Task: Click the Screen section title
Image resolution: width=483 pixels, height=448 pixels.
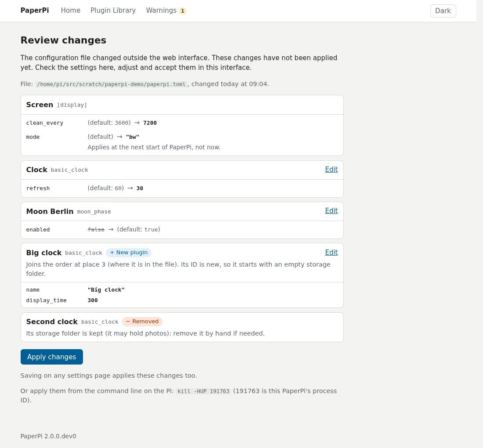Action: coord(40,105)
